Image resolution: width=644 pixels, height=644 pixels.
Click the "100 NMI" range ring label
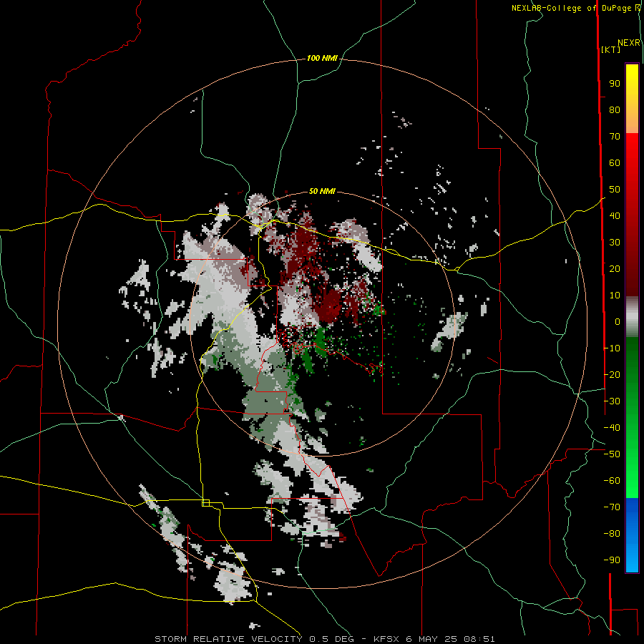click(x=322, y=59)
